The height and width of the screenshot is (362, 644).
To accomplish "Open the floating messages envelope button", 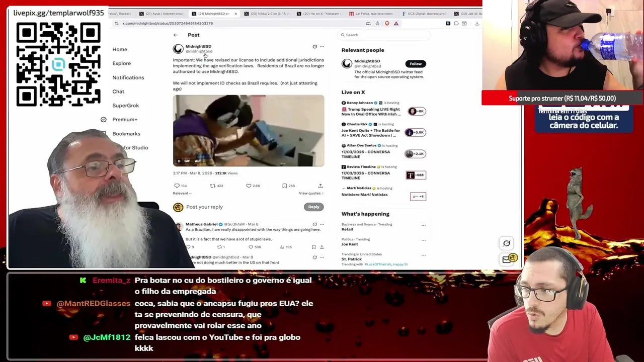I will [x=507, y=259].
